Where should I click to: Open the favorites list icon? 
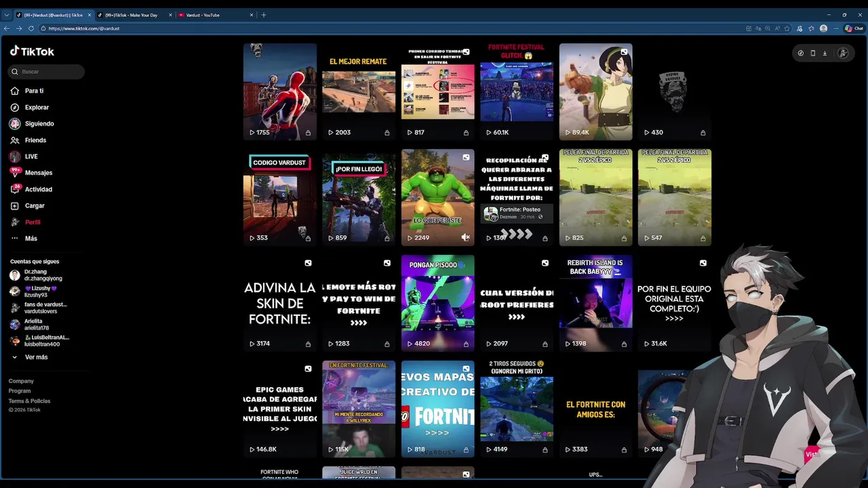tap(811, 28)
